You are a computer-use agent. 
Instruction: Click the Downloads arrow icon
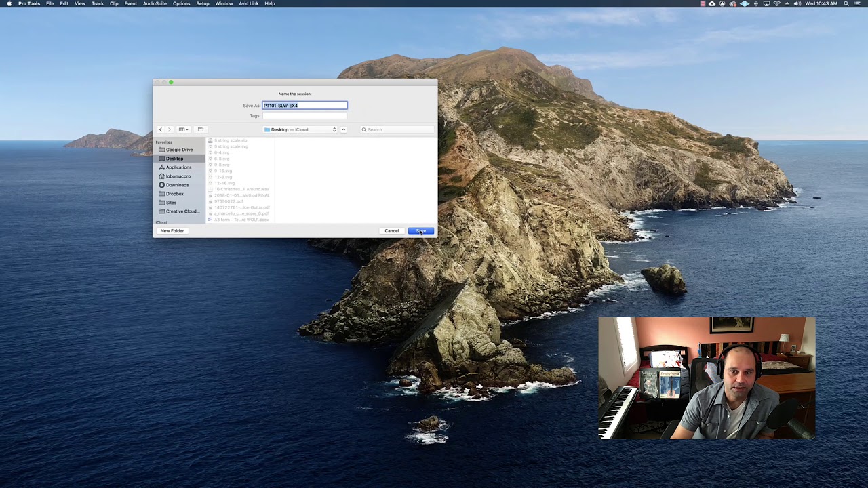(161, 185)
